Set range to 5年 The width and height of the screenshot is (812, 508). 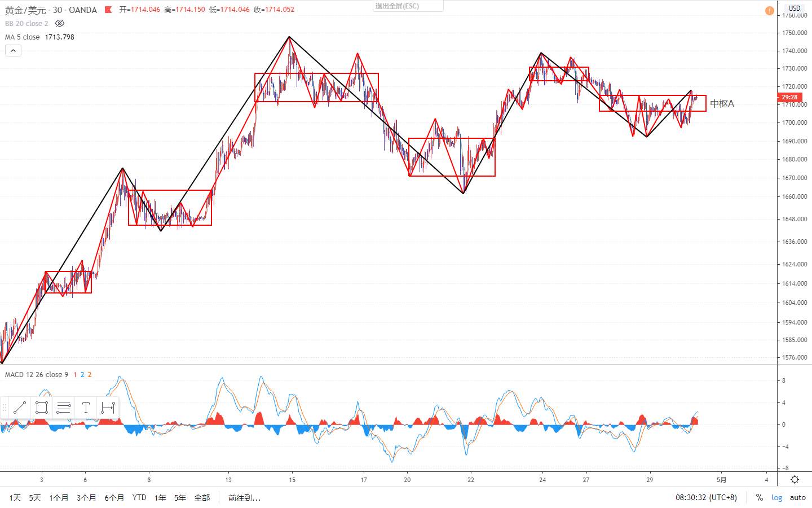[180, 497]
